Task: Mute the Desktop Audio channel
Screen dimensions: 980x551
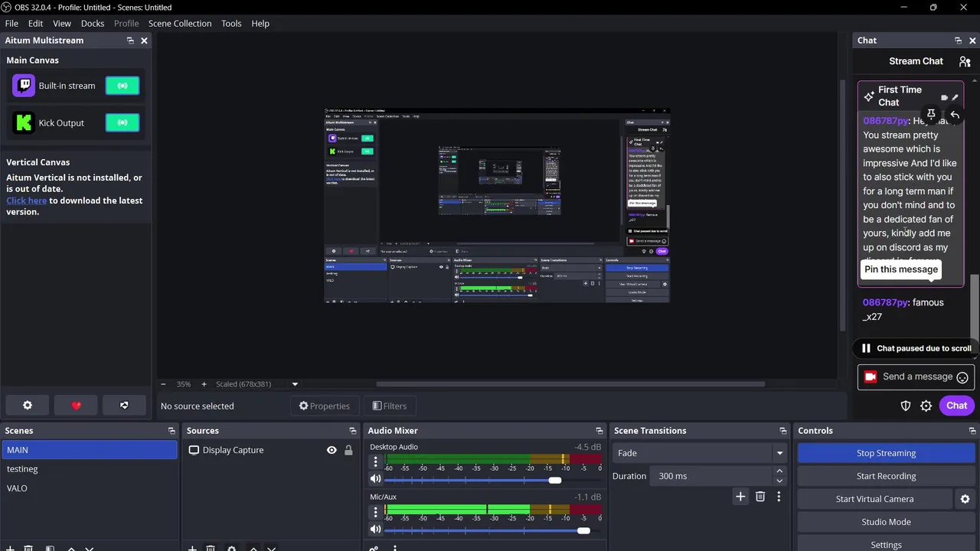Action: tap(375, 479)
